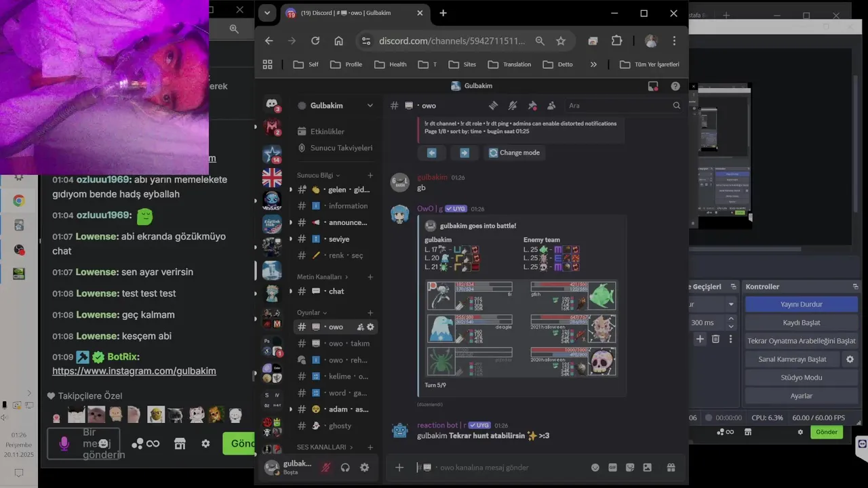Click microphone icon in Kick chat input
This screenshot has height=488, width=868.
(64, 443)
